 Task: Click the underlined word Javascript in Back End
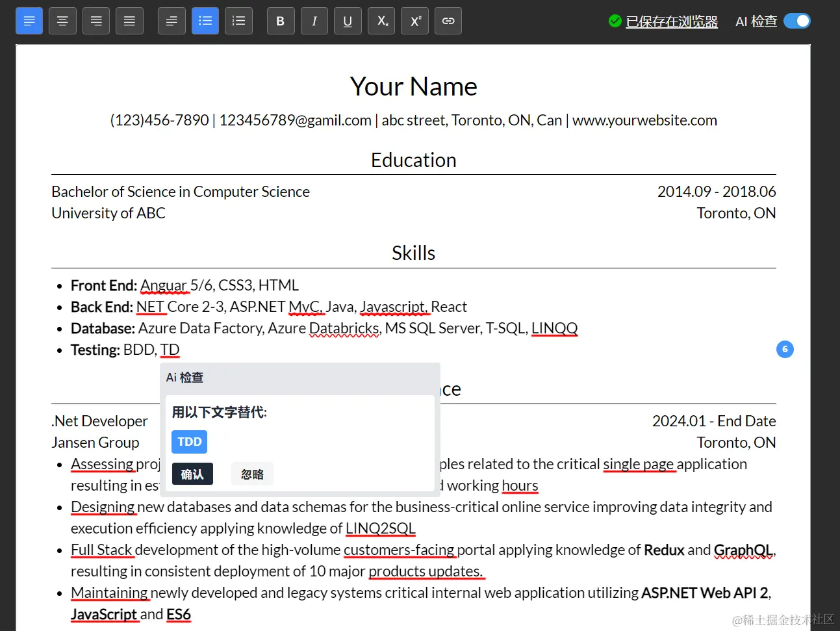tap(393, 307)
